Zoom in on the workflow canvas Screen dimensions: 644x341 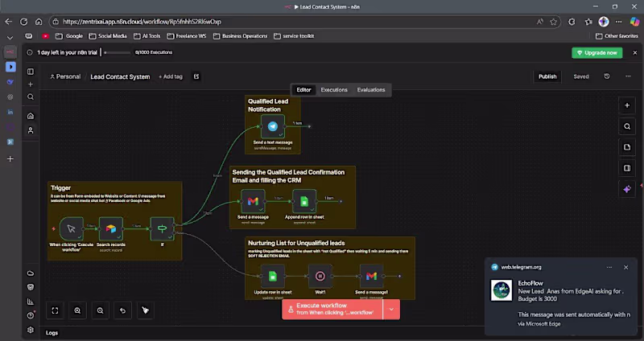tap(77, 310)
